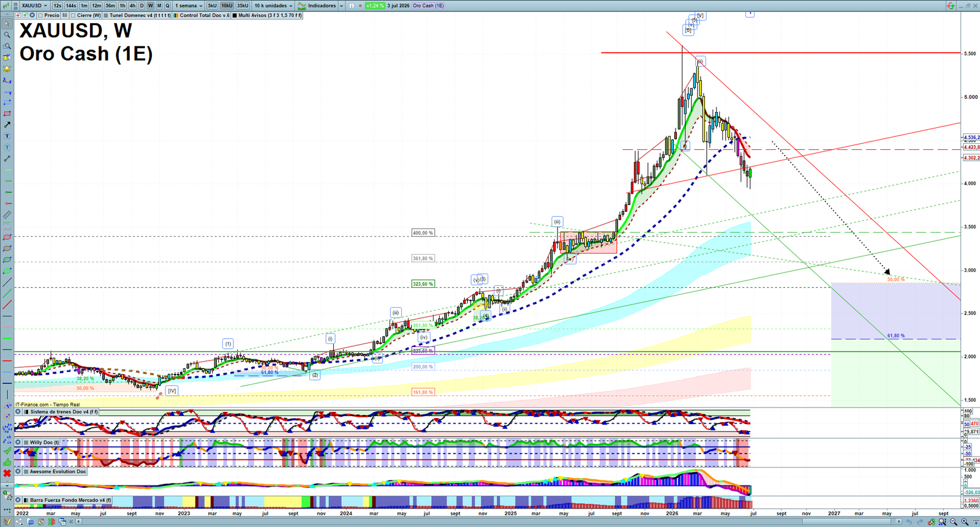Open the XAUUSD symbol dropdown
This screenshot has width=980, height=527.
(34, 6)
